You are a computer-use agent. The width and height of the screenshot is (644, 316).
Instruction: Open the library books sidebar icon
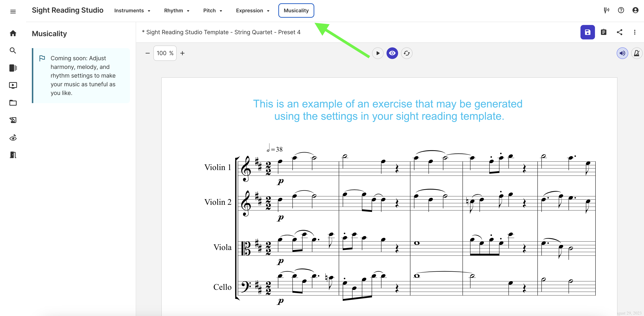(13, 68)
